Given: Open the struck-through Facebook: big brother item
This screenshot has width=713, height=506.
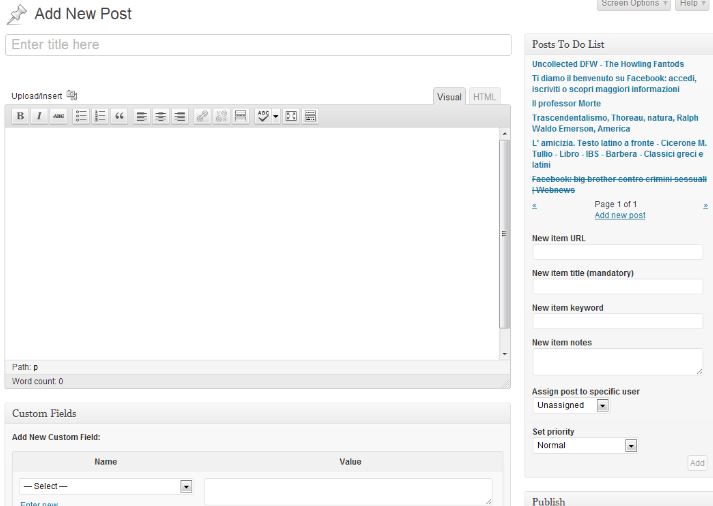Looking at the screenshot, I should [619, 185].
